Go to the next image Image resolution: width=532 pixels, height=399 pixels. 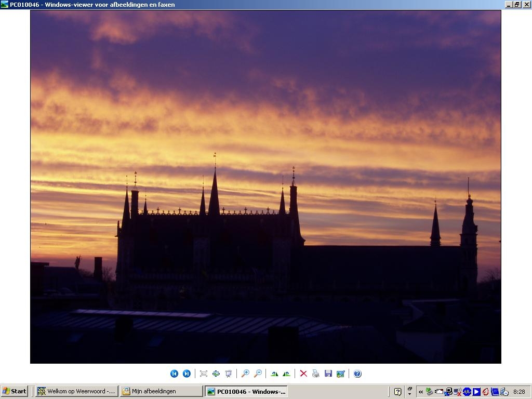(187, 374)
